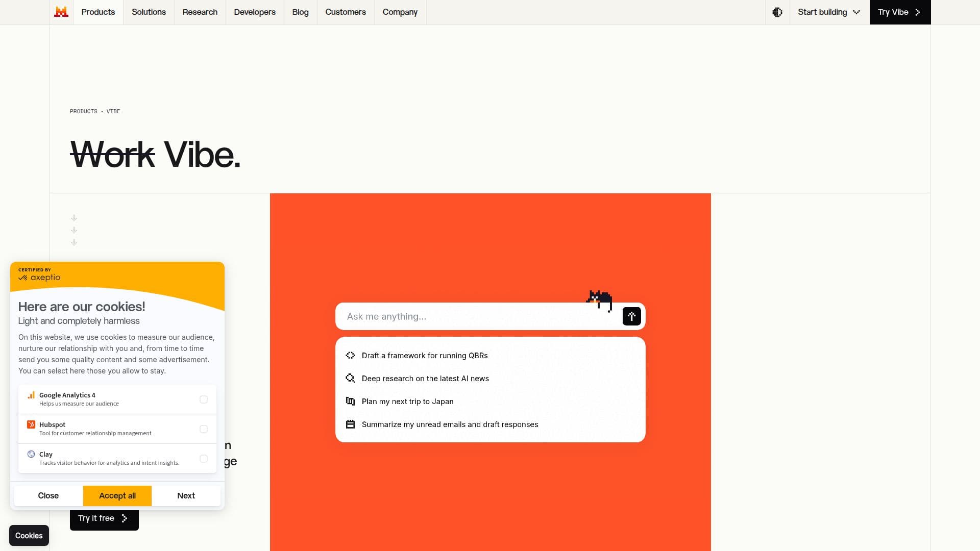Click the arrow icon in Try Vibe button

[x=918, y=12]
